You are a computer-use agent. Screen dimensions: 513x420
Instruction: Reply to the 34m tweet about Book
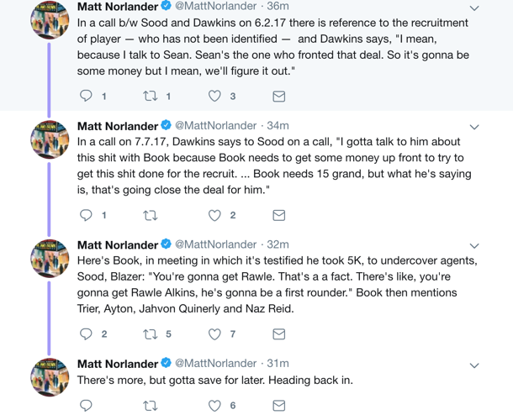pos(86,215)
